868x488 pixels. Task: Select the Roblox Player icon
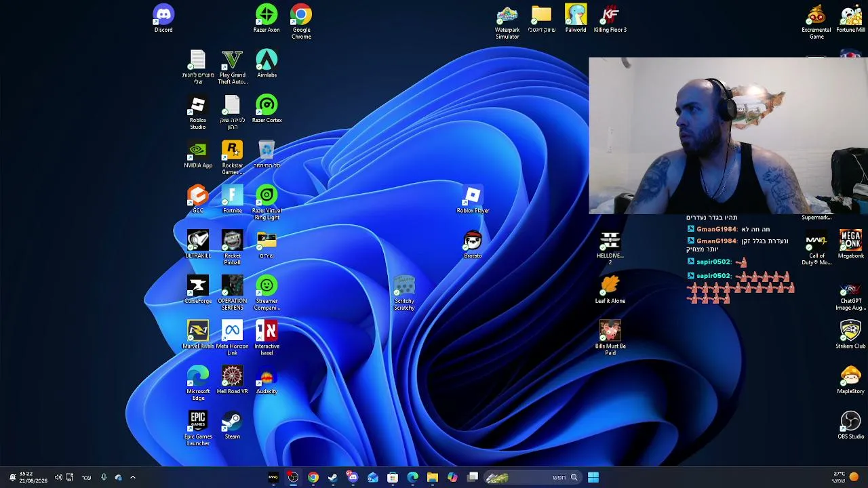pos(473,200)
